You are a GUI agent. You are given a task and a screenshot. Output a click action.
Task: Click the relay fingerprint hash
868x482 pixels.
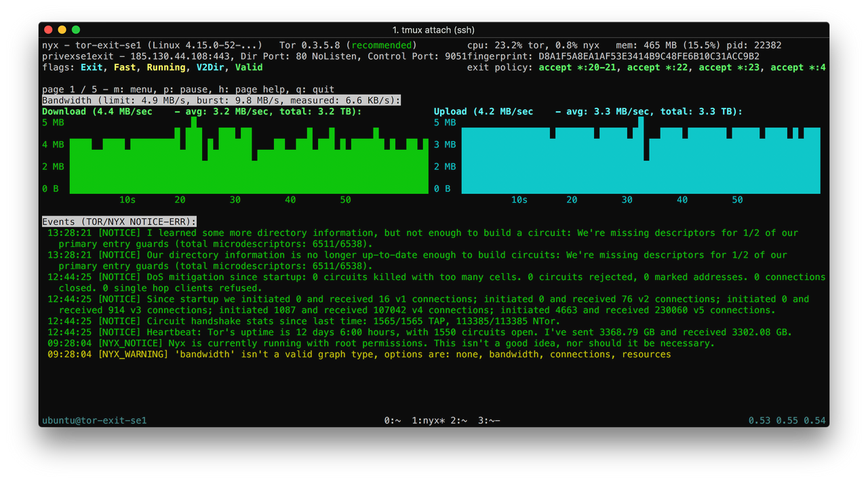pos(649,56)
